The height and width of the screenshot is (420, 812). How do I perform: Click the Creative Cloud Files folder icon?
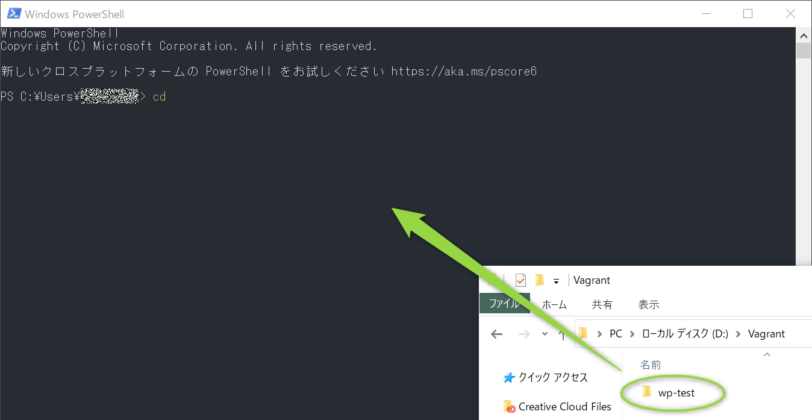click(x=509, y=407)
